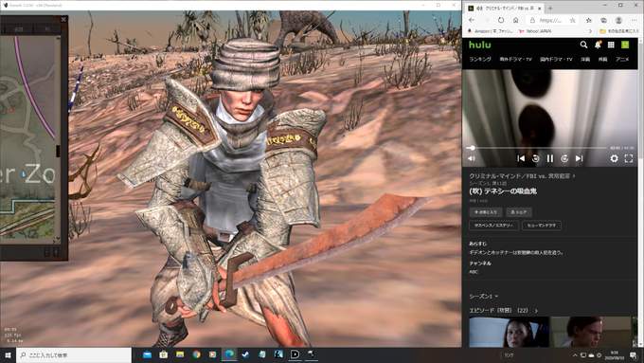This screenshot has height=363, width=644.
Task: Open the アニメ tab on Hulu
Action: pos(622,59)
